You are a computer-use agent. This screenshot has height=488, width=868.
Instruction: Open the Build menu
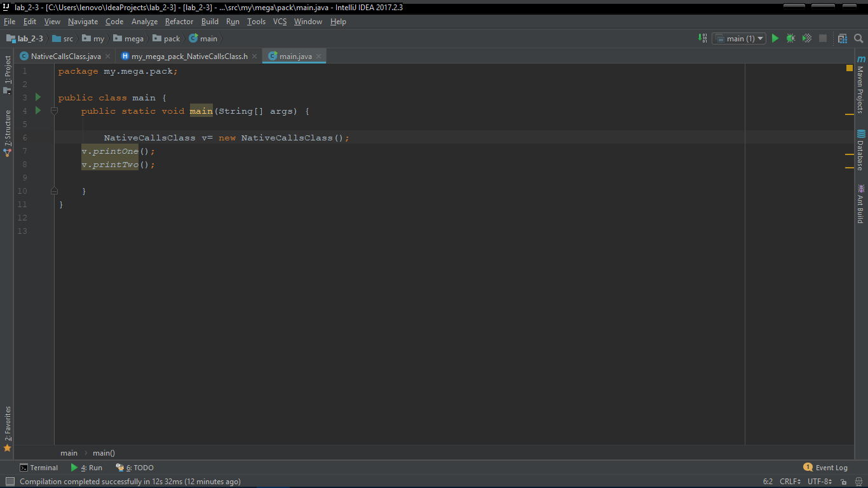(210, 22)
